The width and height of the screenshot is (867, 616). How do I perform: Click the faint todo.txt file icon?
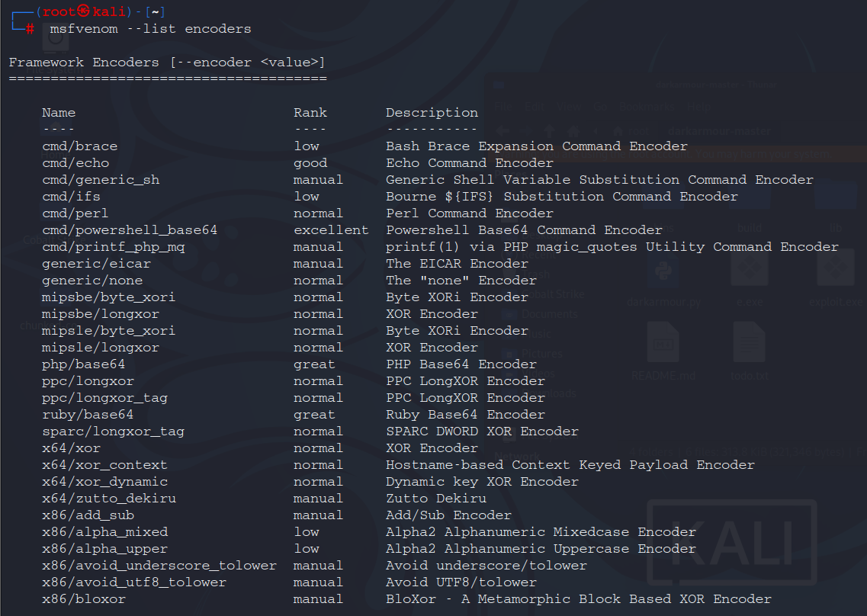[748, 343]
